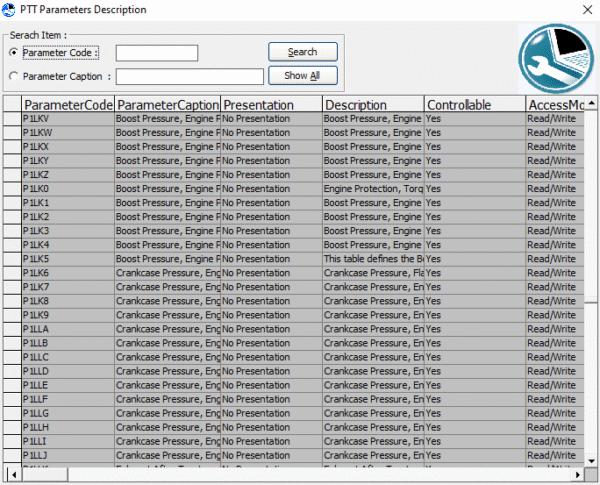Click the row selector for P1LK6
Screen dimensions: 600x485
click(12, 273)
